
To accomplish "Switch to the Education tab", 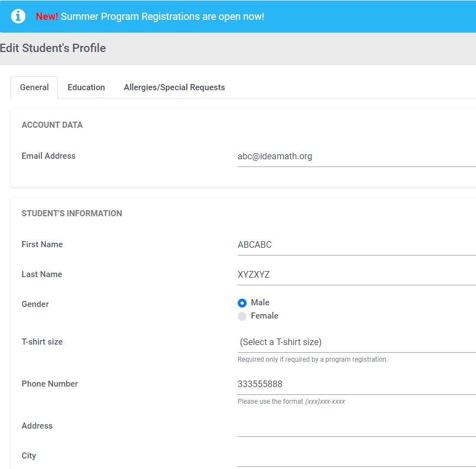I will point(86,87).
